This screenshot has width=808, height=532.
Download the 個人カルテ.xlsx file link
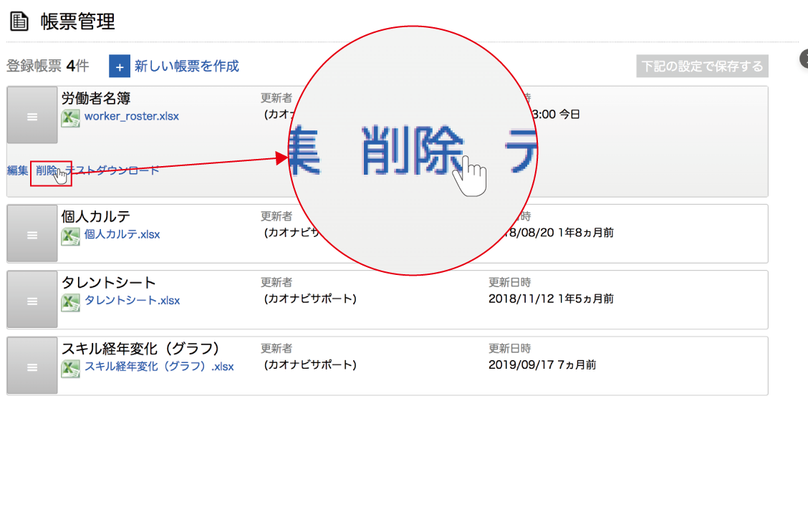tap(122, 234)
